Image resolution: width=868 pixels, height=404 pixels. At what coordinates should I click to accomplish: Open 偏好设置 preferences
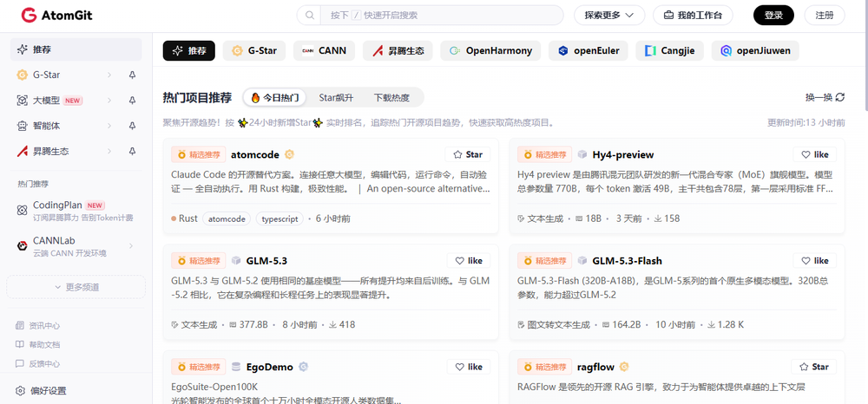[x=41, y=391]
